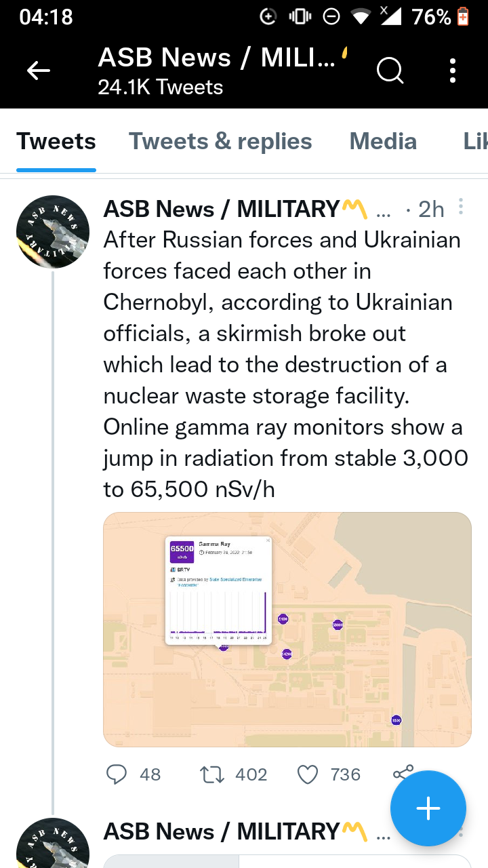488x868 pixels.
Task: Expand the tweet options three-dot menu
Action: [x=461, y=207]
